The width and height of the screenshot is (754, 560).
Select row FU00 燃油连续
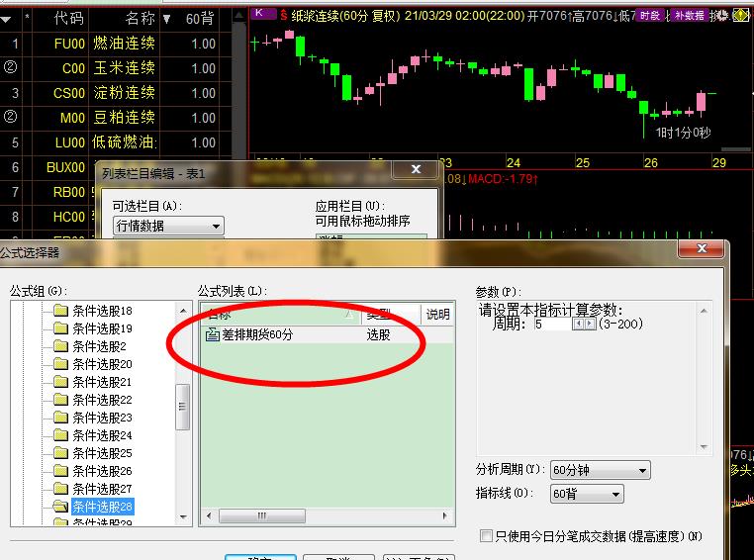[x=110, y=44]
